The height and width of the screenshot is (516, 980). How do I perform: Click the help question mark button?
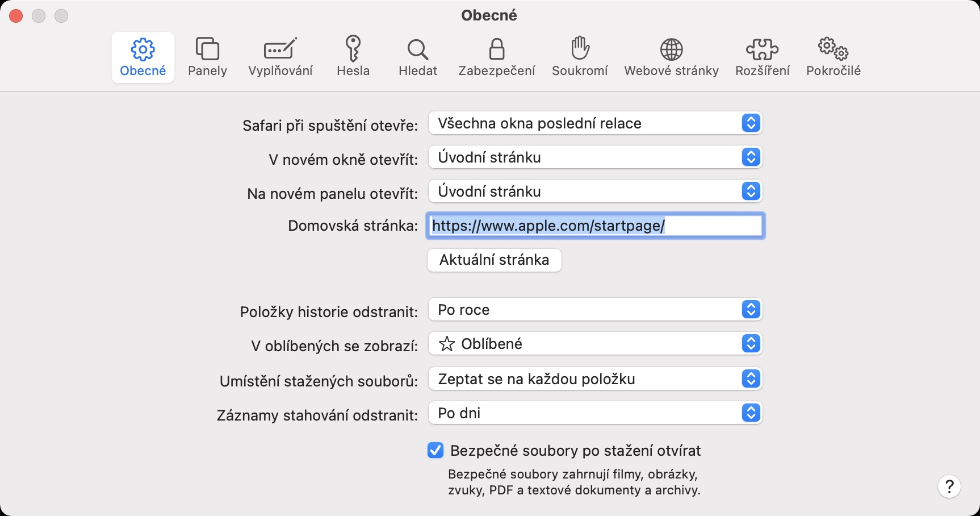(949, 486)
